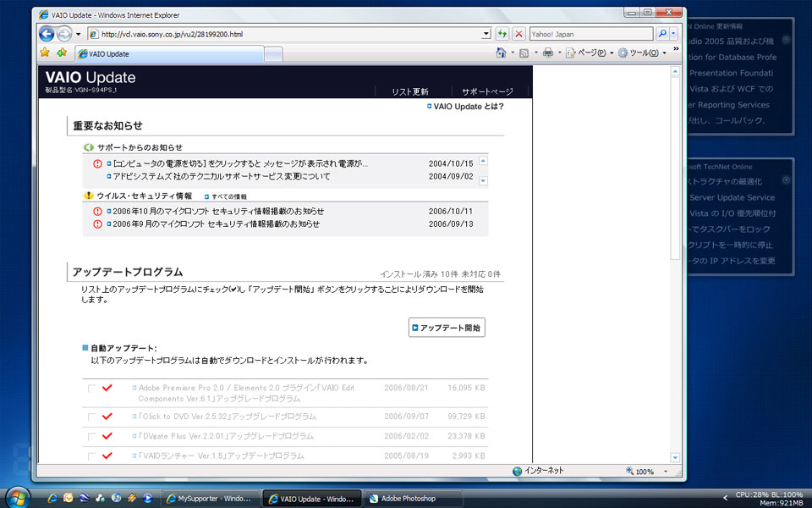Open the address bar history dropdown
812x508 pixels.
coord(486,34)
